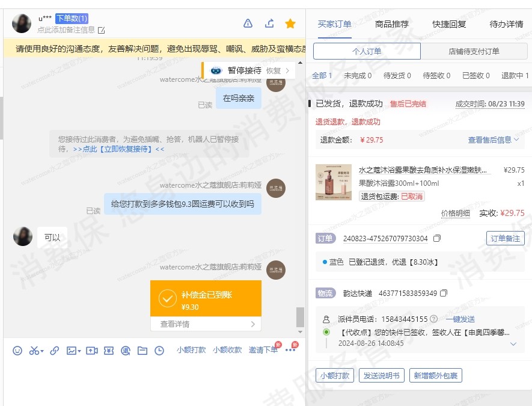Switch to 商品推荐 tab
This screenshot has width=532, height=406.
[391, 24]
